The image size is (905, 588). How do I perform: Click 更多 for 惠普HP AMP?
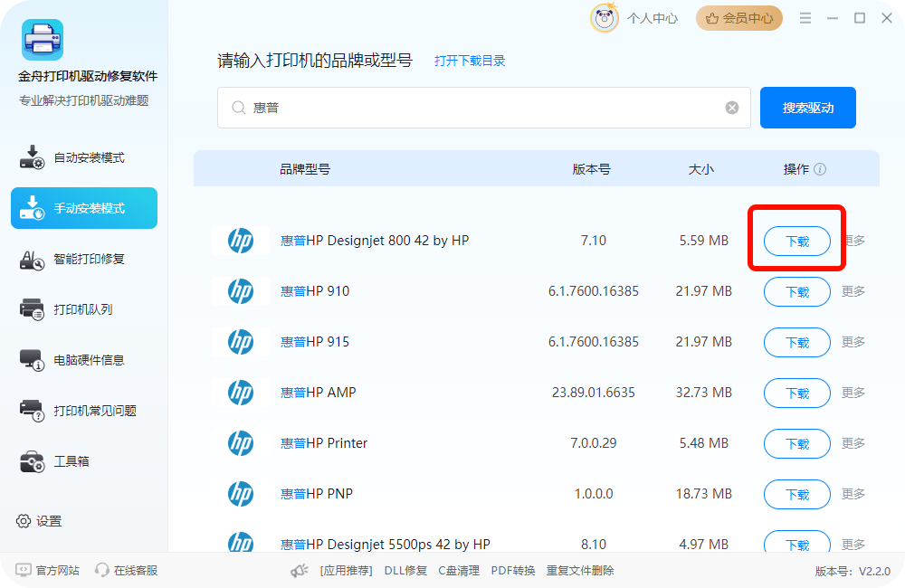[x=853, y=393]
